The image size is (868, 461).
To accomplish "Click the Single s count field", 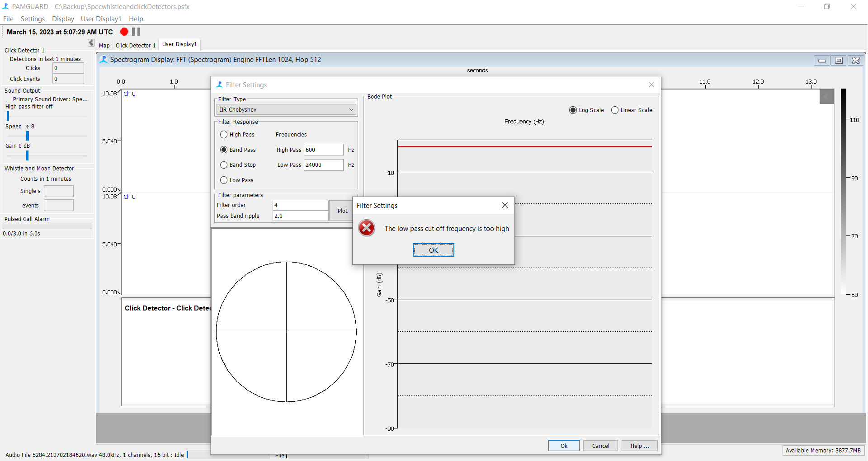I will (59, 191).
